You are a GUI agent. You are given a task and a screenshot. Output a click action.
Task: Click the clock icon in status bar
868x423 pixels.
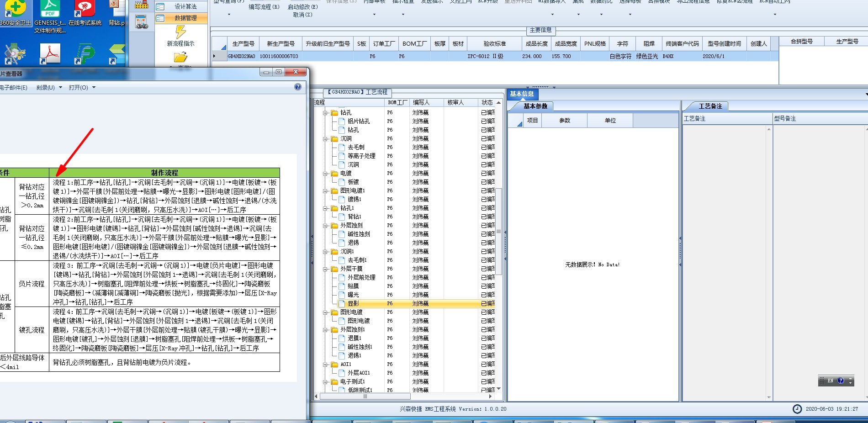pos(797,409)
